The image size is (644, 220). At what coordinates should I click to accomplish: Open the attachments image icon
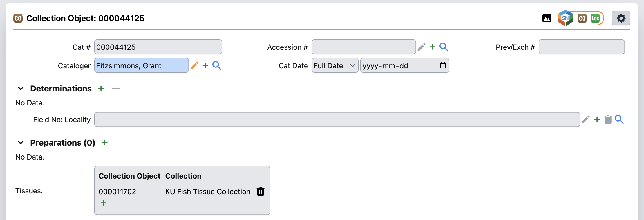[547, 19]
